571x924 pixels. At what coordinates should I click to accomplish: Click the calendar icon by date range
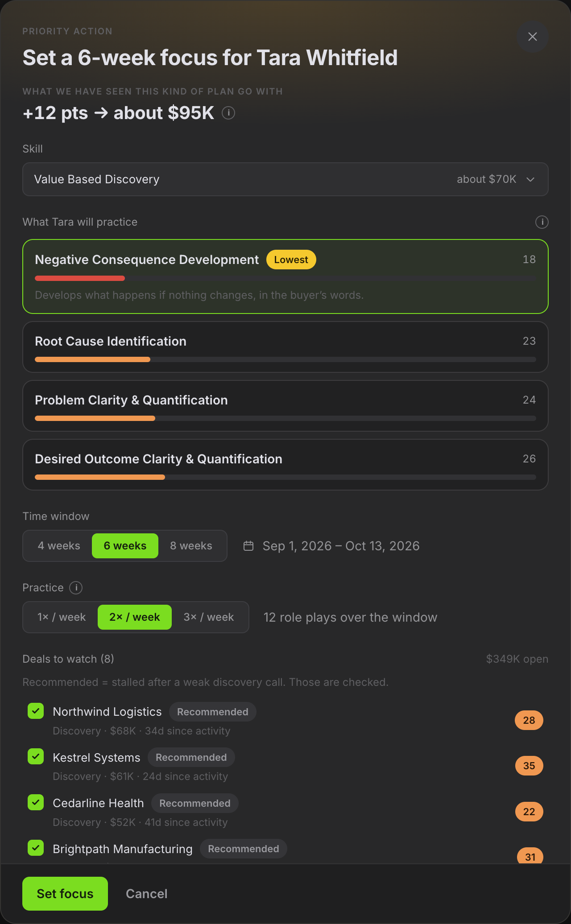248,546
